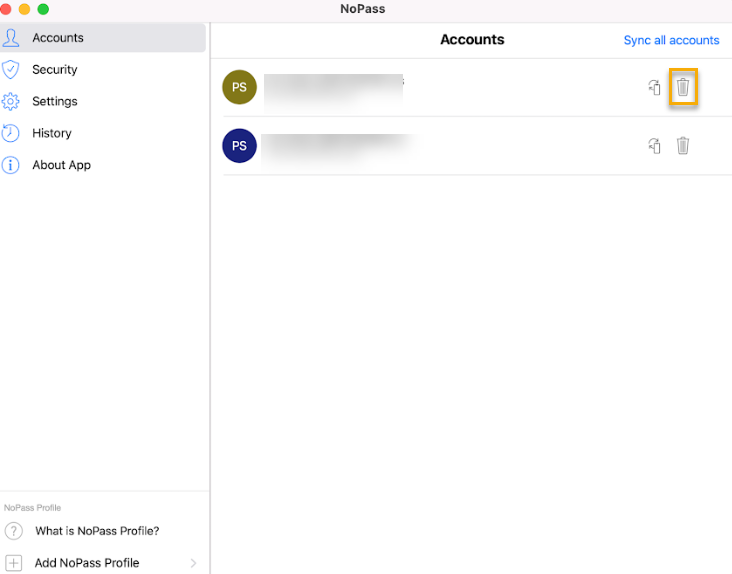Image resolution: width=732 pixels, height=574 pixels.
Task: Sync the blue PS account to phone
Action: 655,146
